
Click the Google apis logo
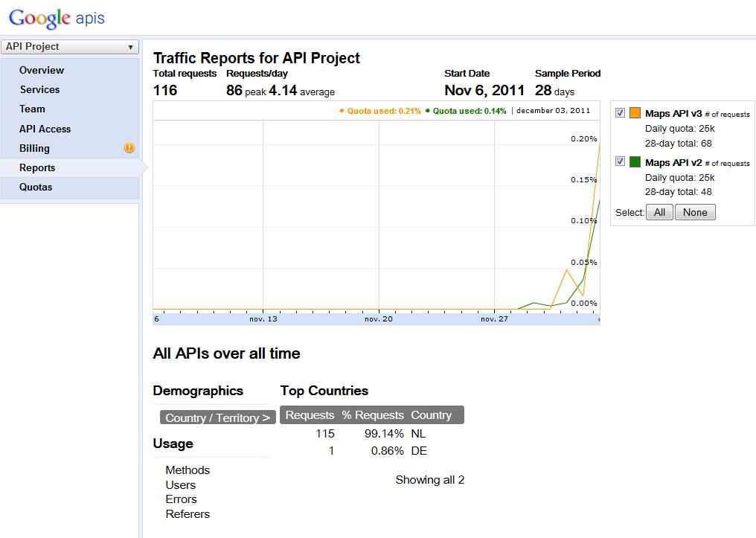(57, 18)
